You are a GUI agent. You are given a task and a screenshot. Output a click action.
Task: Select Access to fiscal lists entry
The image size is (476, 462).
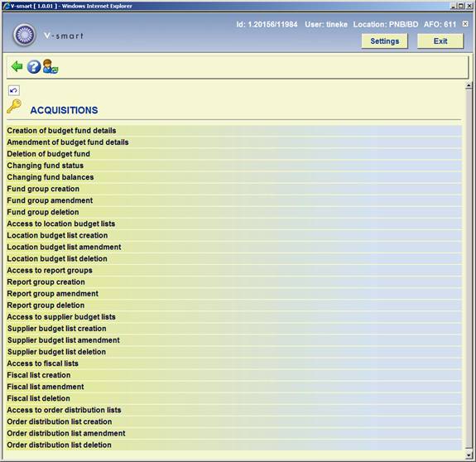234,363
